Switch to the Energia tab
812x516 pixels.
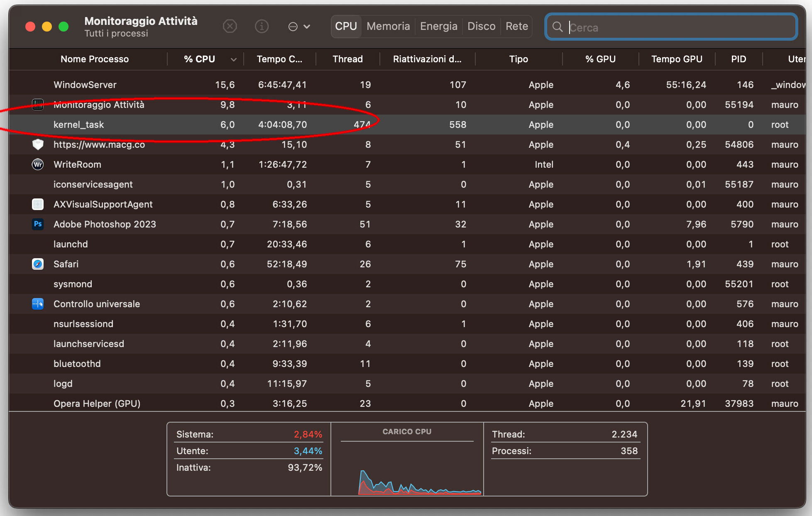click(x=438, y=27)
